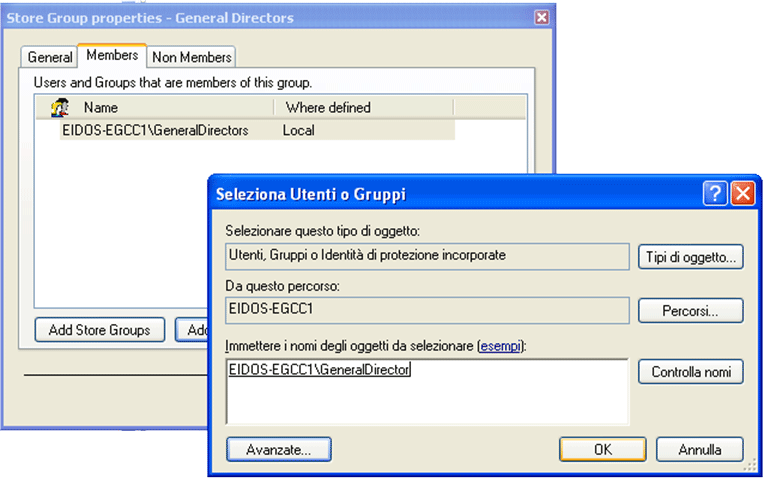763x478 pixels.
Task: Switch to the General tab
Action: pyautogui.click(x=49, y=57)
